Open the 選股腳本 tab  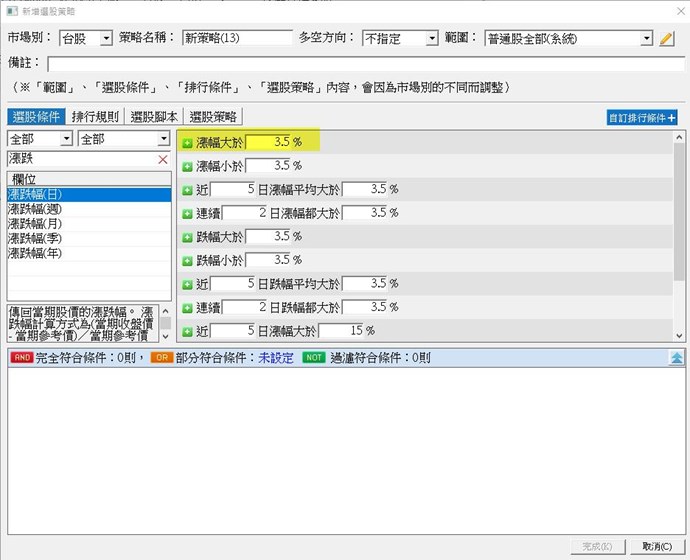click(155, 117)
